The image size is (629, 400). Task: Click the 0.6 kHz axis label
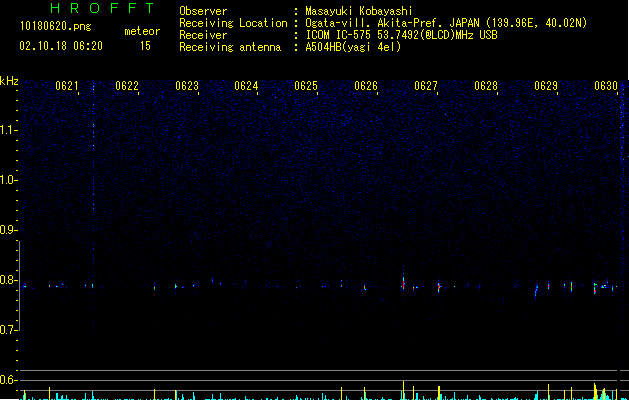pos(9,380)
